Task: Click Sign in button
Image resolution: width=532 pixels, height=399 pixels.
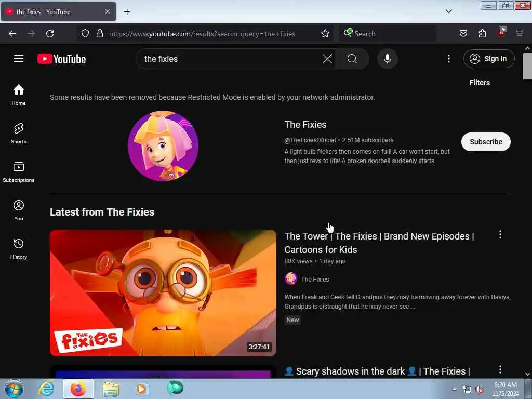Action: 489,59
